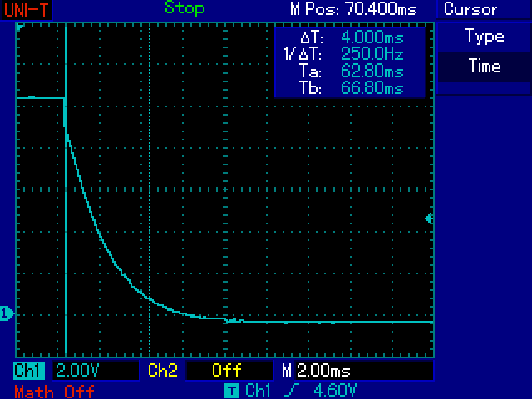
Task: Click the channel 1 ground marker
Action: 7,313
